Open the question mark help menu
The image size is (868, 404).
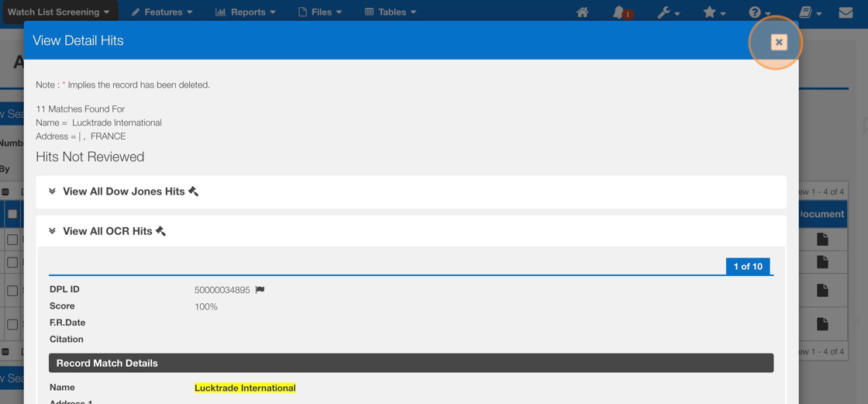759,12
